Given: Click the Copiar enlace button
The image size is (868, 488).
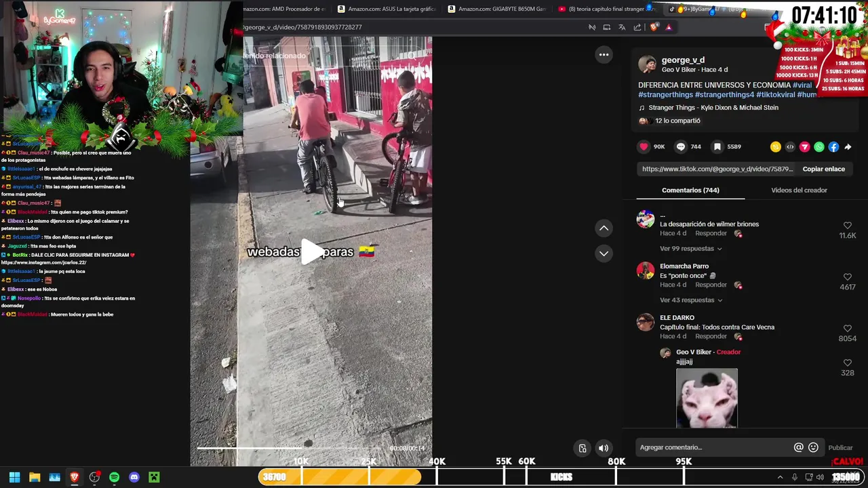Looking at the screenshot, I should coord(823,169).
